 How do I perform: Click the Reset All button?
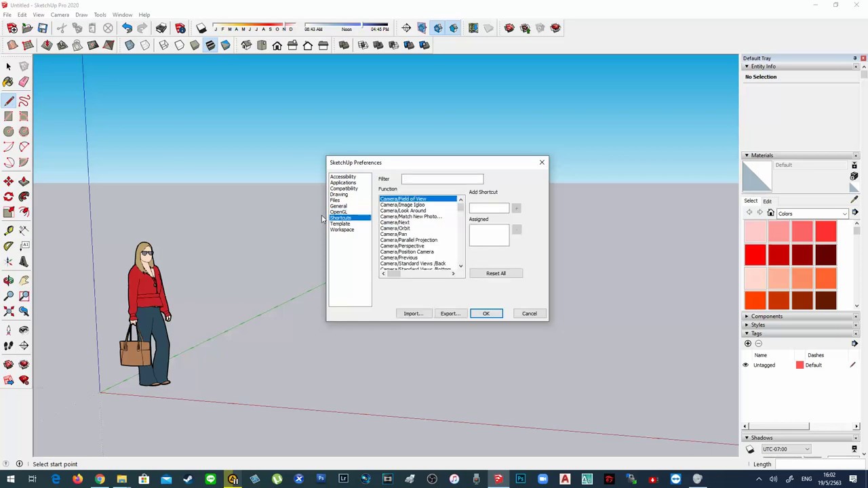click(496, 273)
